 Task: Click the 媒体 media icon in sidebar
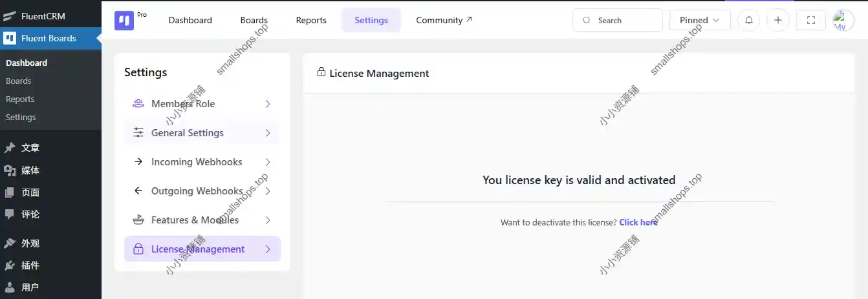tap(10, 170)
